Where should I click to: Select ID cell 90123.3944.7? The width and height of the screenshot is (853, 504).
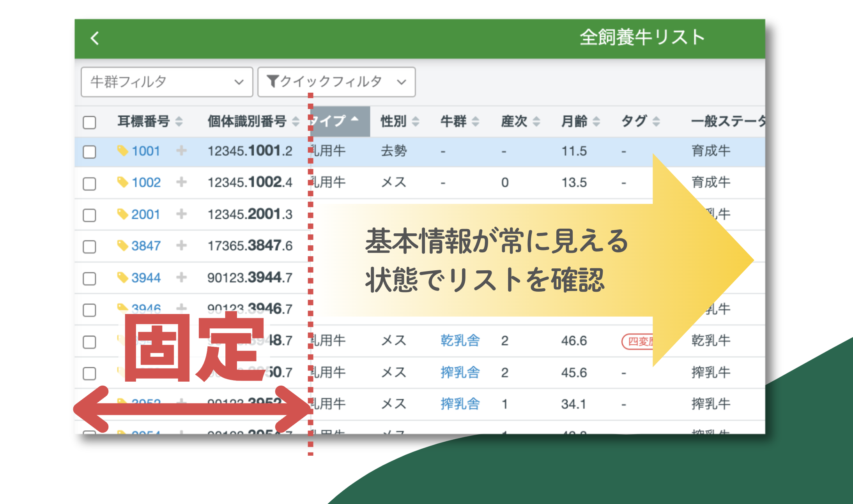250,278
